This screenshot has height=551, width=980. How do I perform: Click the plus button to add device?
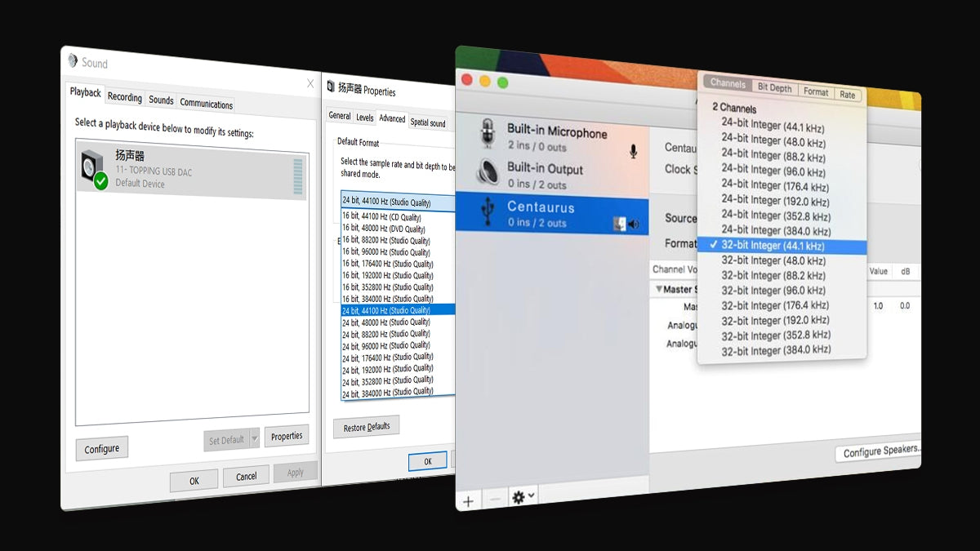(x=469, y=500)
